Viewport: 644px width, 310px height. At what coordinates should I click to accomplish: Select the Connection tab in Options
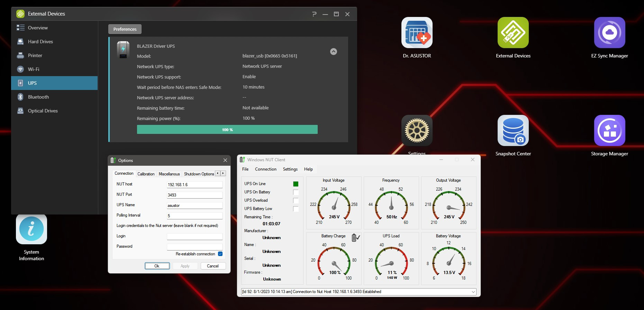(124, 173)
